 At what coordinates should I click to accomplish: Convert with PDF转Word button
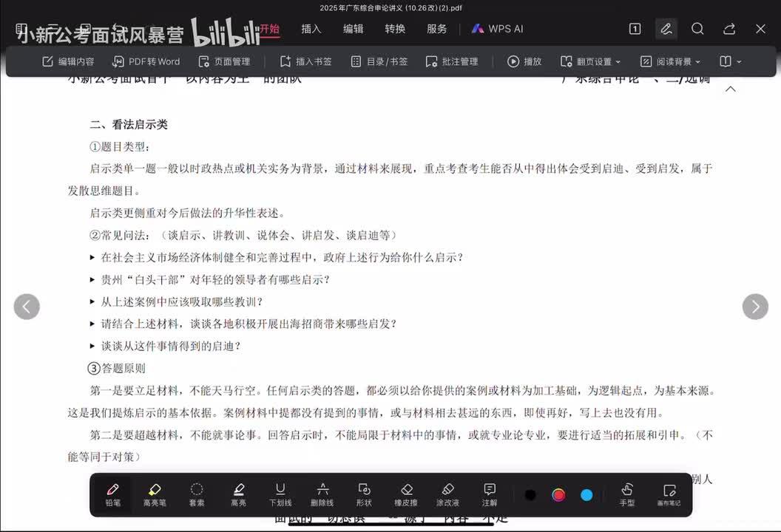146,61
